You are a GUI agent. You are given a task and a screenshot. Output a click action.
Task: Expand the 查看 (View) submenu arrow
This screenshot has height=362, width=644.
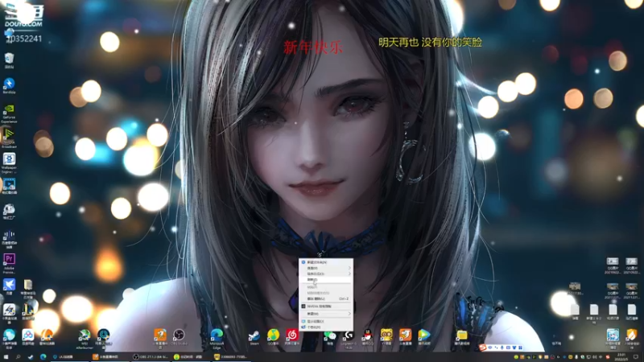click(349, 268)
